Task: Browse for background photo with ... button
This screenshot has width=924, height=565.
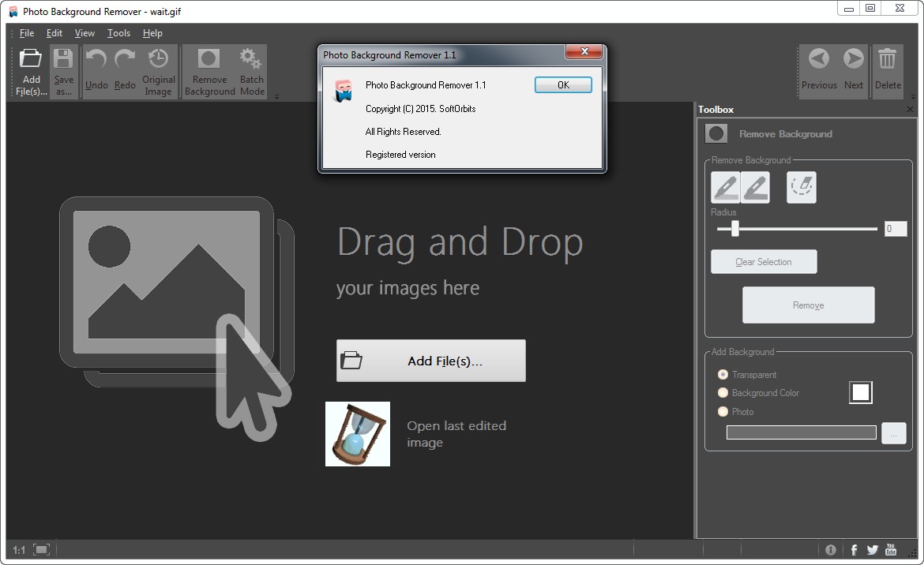Action: point(893,433)
